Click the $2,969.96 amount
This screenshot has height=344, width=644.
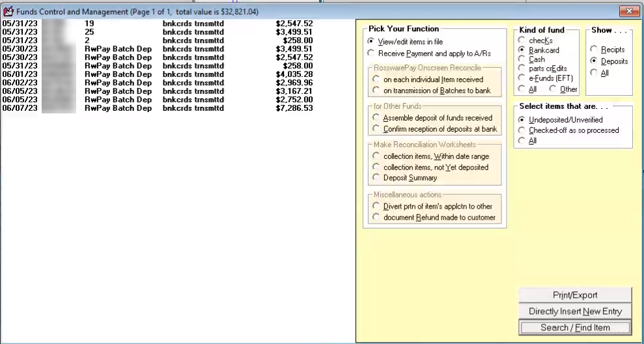coord(294,83)
